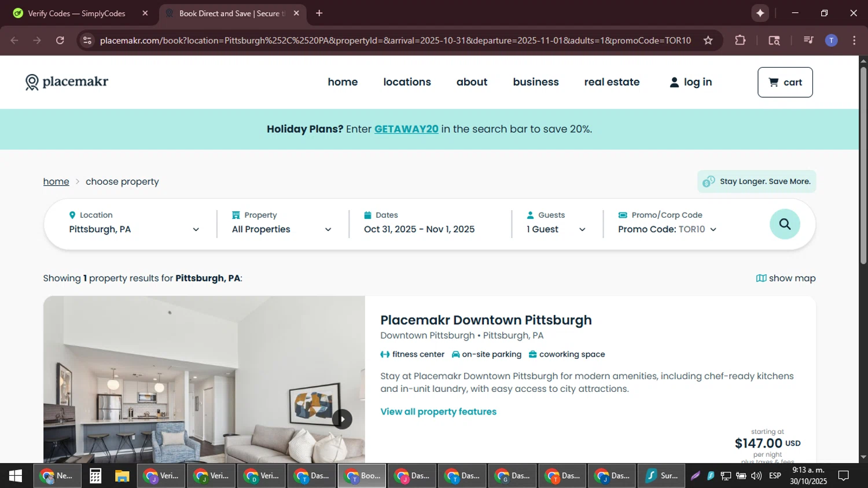The image size is (868, 488).
Task: Open the home navigation item
Action: [343, 82]
